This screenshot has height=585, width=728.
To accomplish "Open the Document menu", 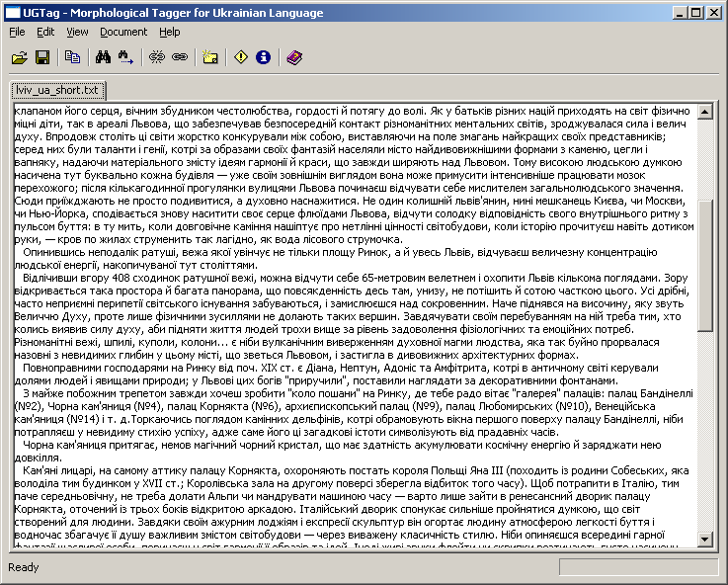I will click(x=123, y=32).
